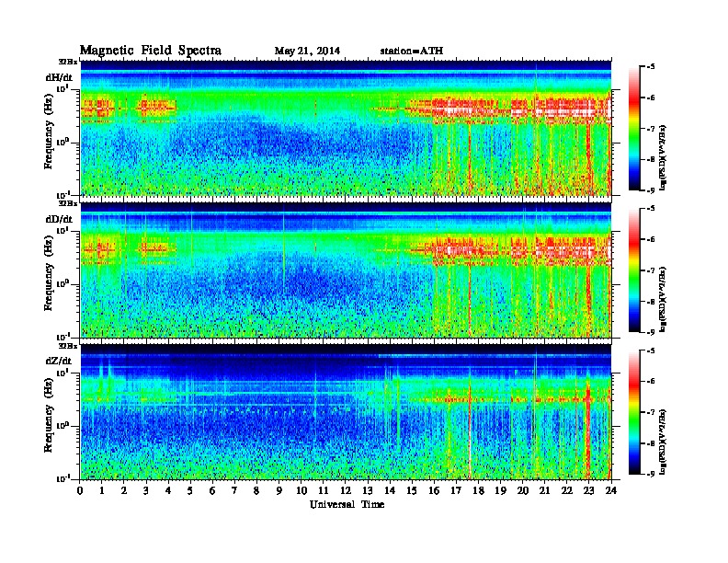Image resolution: width=728 pixels, height=563 pixels.
Task: Click inside the dD/dt spectrogram plot
Action: tap(346, 270)
